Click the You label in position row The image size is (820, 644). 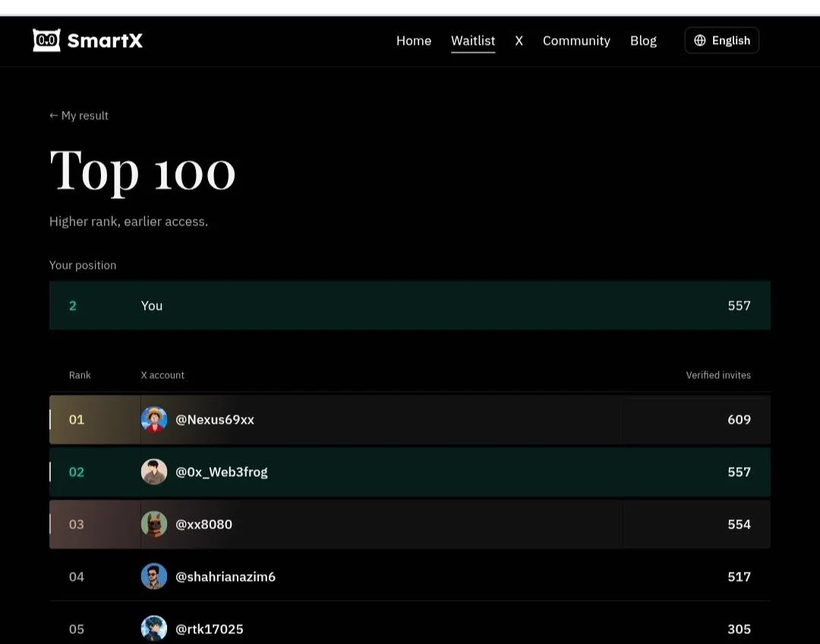[152, 305]
